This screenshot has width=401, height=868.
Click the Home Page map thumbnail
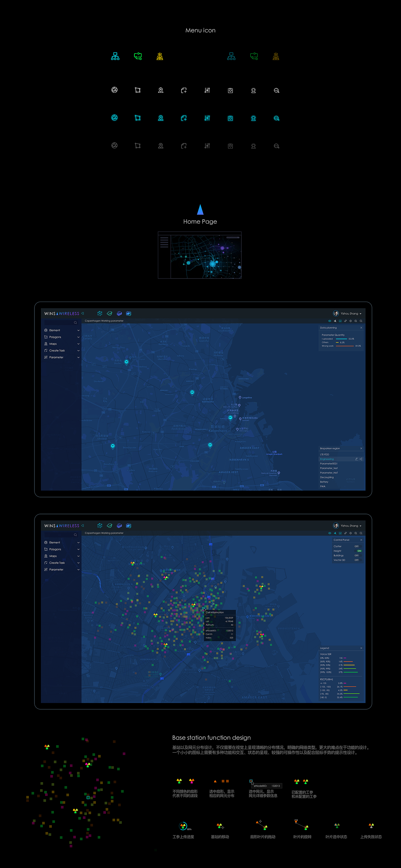(x=200, y=255)
